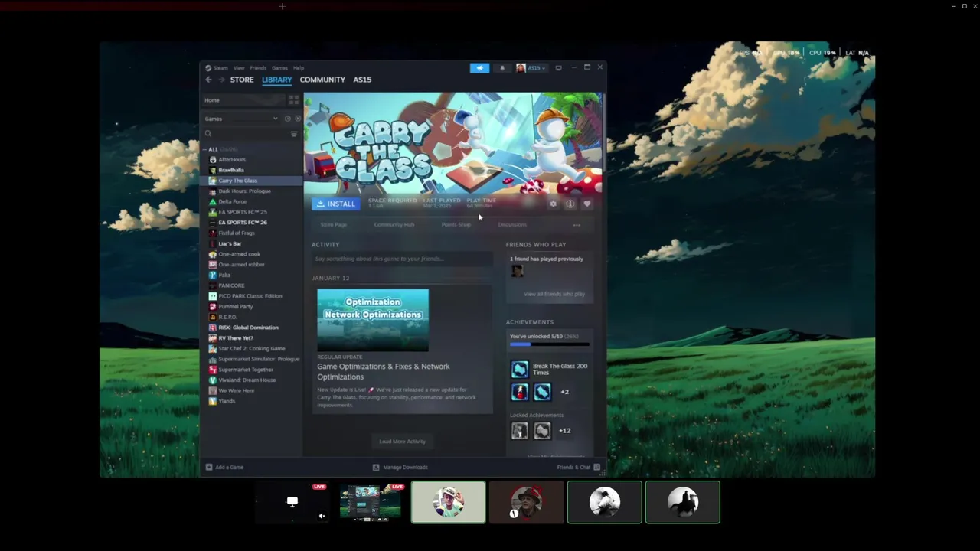Click first locked achievement icon
Image resolution: width=980 pixels, height=551 pixels.
pos(520,431)
